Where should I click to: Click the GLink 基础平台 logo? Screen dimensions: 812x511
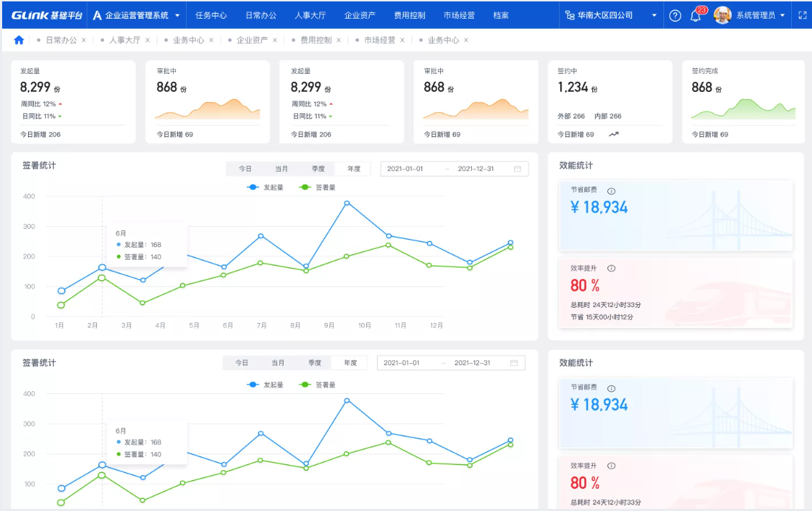tap(47, 16)
